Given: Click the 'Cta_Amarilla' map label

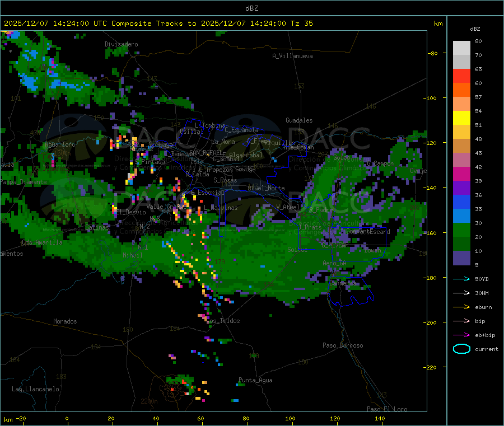Looking at the screenshot, I should (x=42, y=242).
